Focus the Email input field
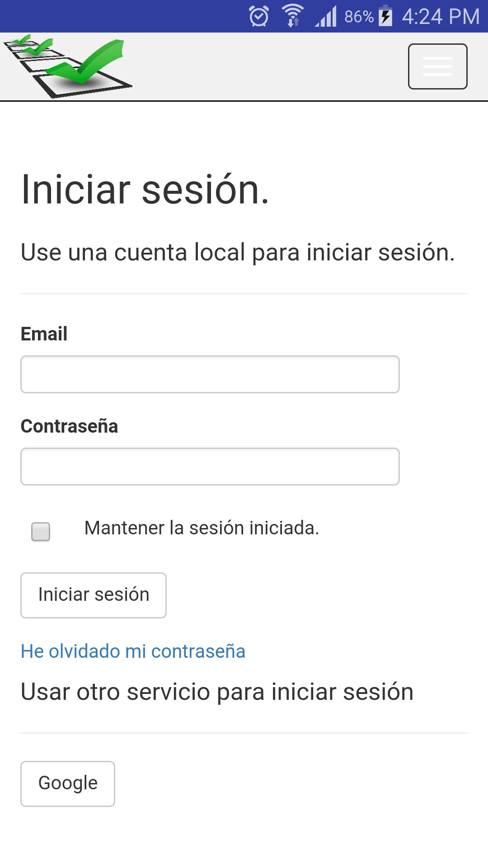Viewport: 488px width, 868px height. pyautogui.click(x=210, y=374)
